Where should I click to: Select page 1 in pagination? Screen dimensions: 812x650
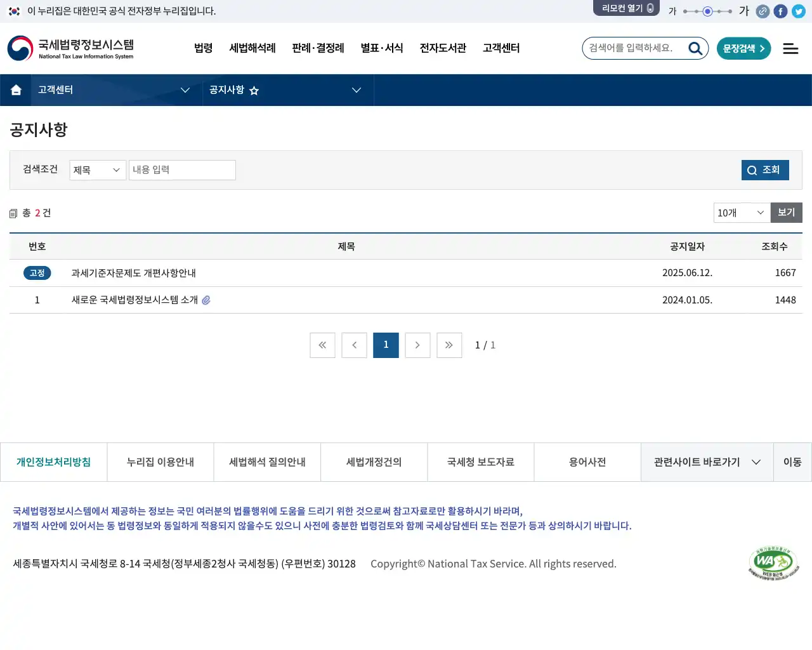(386, 345)
